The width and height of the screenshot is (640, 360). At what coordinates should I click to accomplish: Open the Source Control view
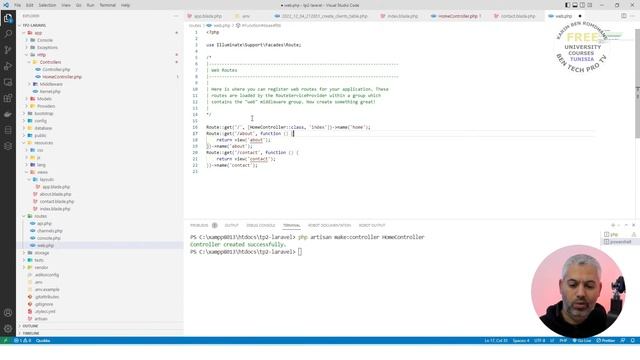(8, 50)
